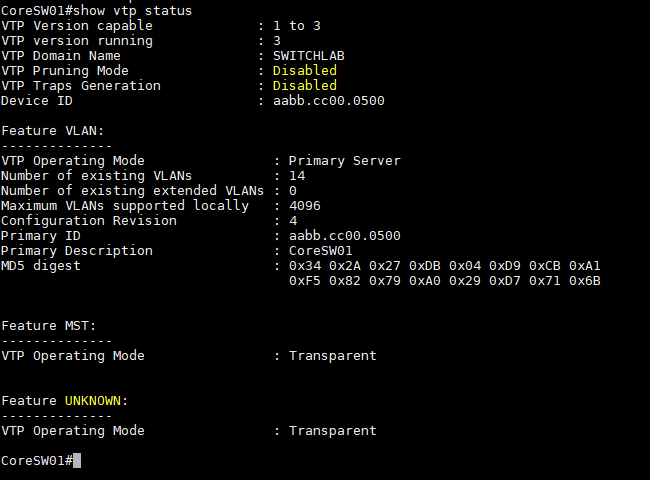Click the extended VLANs count 0
This screenshot has height=480, width=650.
coord(293,191)
